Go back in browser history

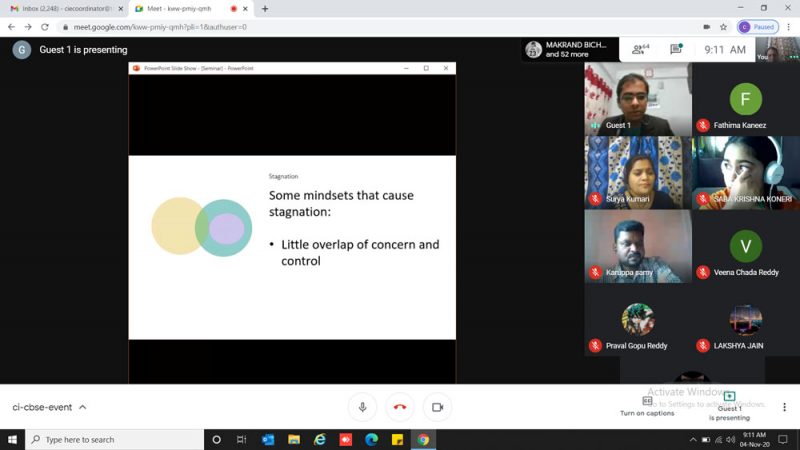click(11, 27)
